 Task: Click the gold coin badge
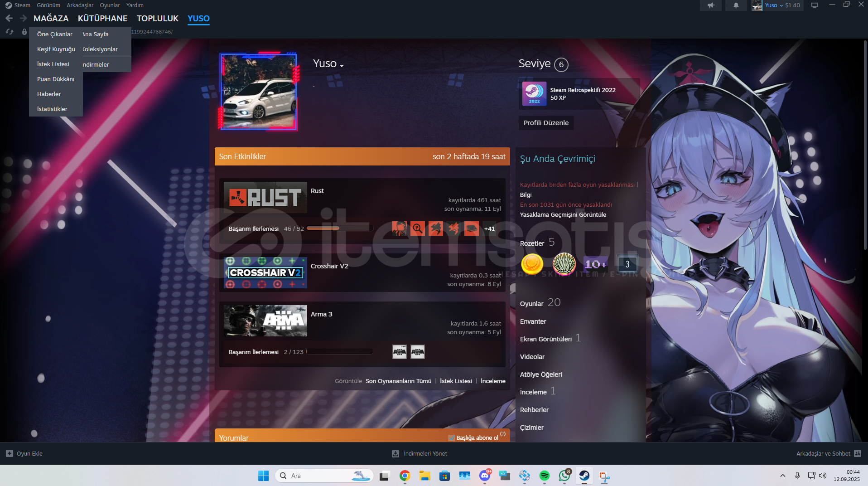click(x=532, y=264)
